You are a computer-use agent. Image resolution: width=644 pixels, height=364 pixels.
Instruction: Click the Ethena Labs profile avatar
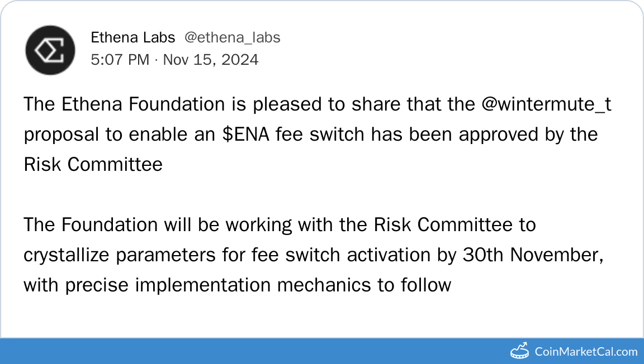(50, 50)
